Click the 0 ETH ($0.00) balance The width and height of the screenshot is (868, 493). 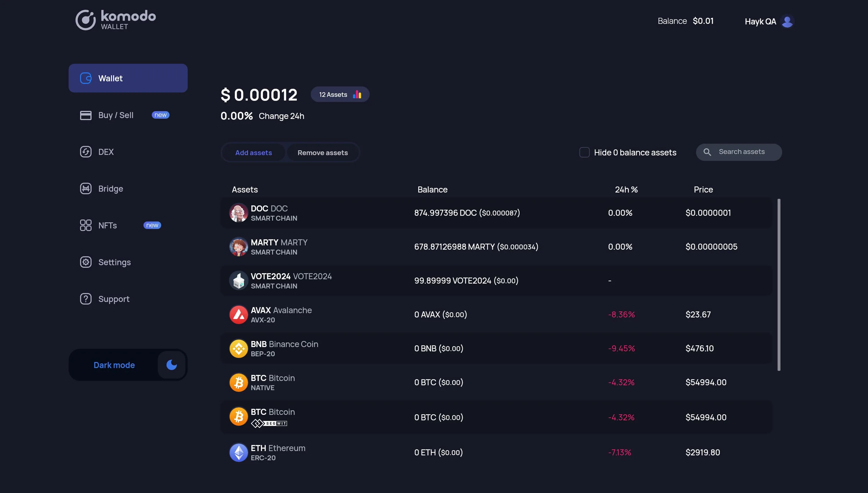coord(438,452)
